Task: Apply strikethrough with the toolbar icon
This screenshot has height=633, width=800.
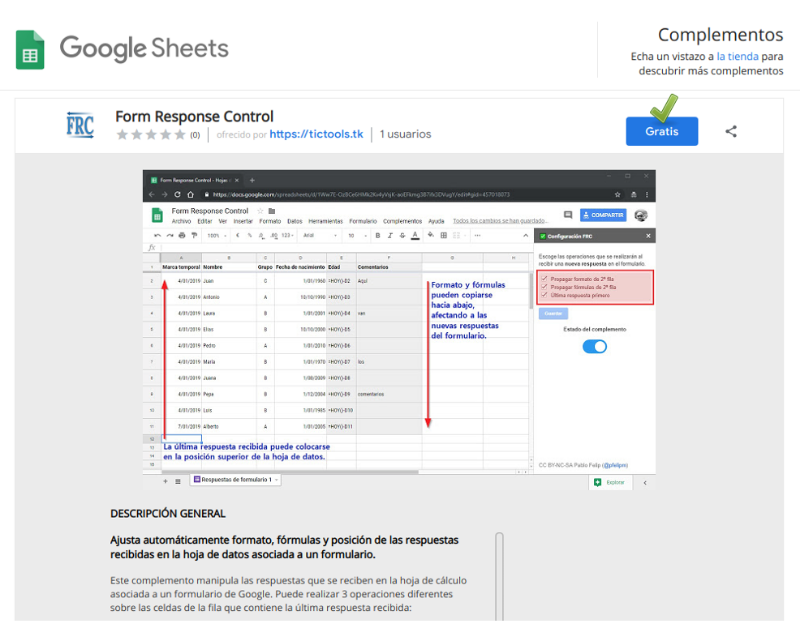Action: coord(403,236)
